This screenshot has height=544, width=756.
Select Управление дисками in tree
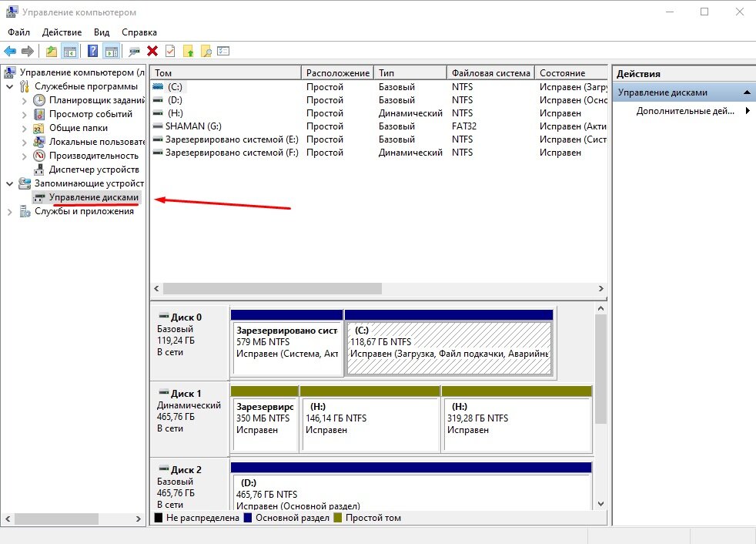tap(93, 197)
